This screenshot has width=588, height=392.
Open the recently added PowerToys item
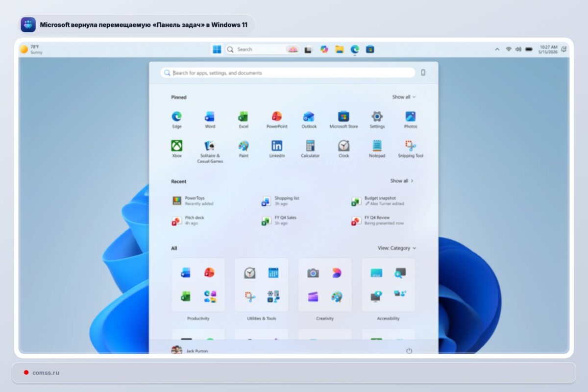tap(194, 201)
